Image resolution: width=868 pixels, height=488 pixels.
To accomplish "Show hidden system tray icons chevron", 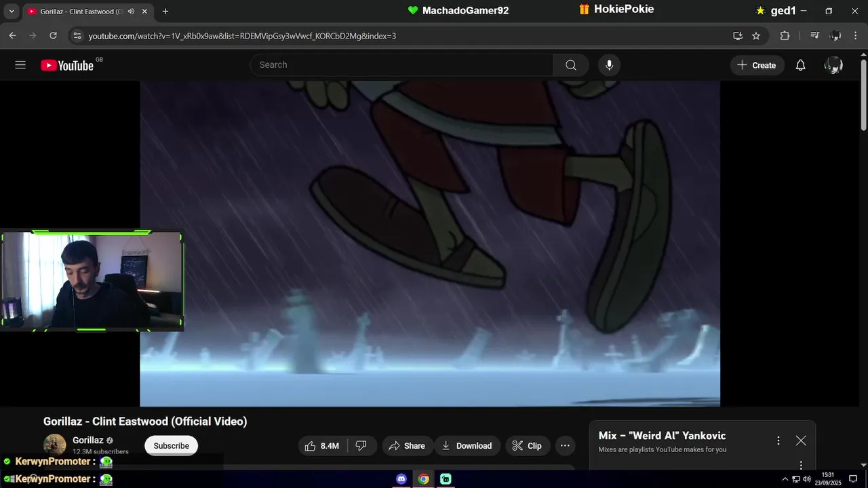I will pyautogui.click(x=785, y=479).
